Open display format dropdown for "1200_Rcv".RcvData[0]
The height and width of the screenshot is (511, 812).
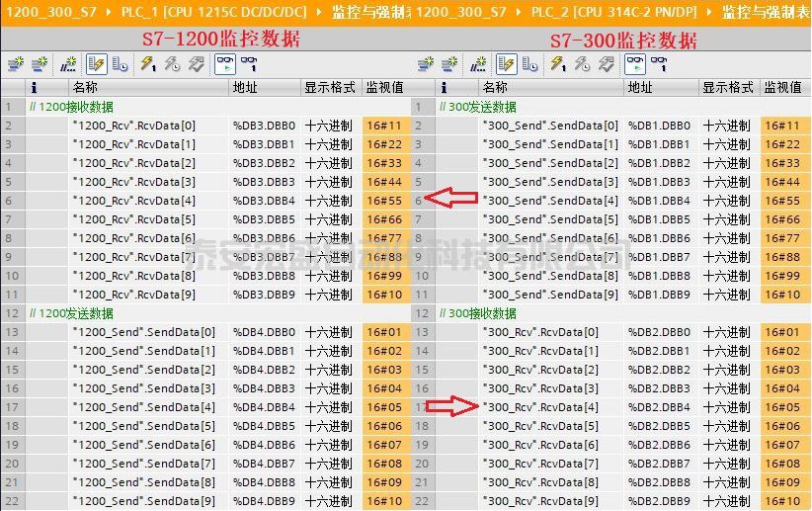coord(329,126)
